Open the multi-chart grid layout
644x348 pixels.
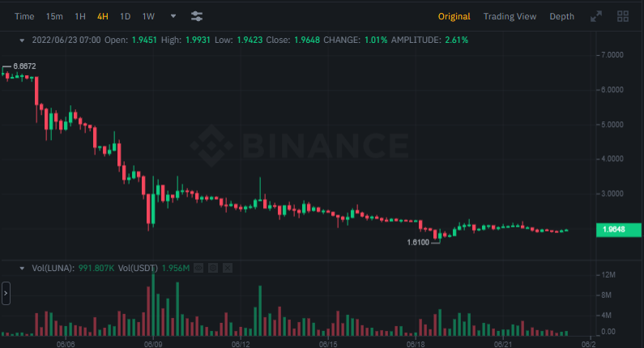tap(623, 16)
